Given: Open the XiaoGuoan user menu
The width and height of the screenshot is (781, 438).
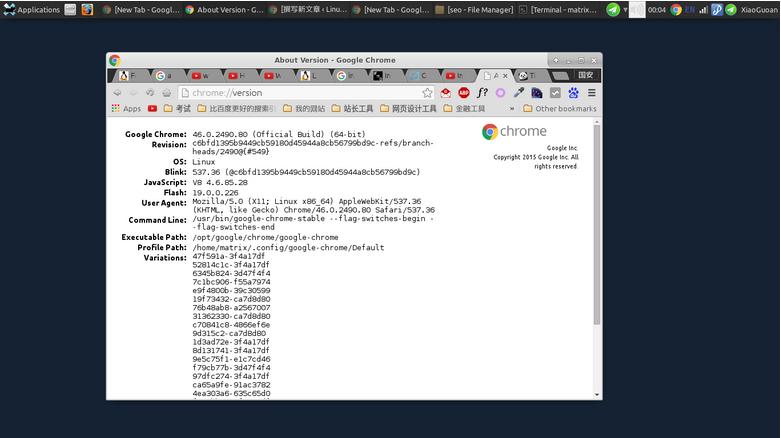Looking at the screenshot, I should [x=758, y=9].
